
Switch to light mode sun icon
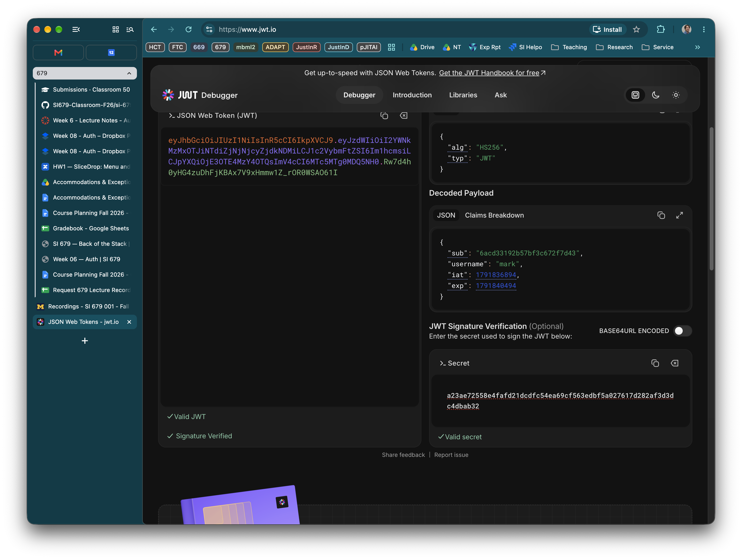click(x=675, y=95)
